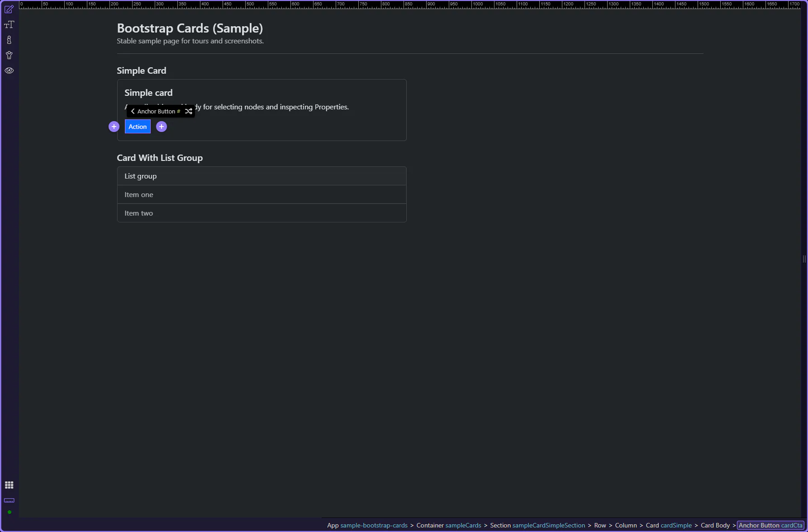This screenshot has width=808, height=532.
Task: Toggle the ruler icon in sidebar
Action: [x=9, y=500]
